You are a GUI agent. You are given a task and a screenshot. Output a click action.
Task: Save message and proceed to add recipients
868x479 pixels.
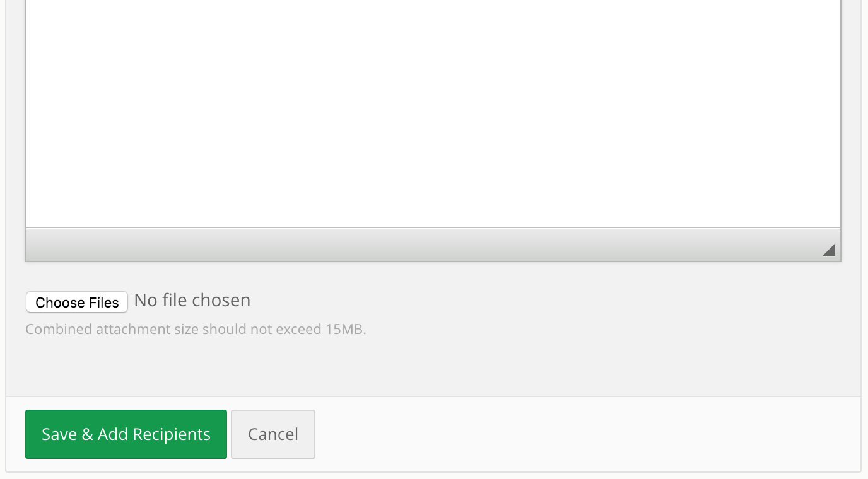(x=126, y=434)
